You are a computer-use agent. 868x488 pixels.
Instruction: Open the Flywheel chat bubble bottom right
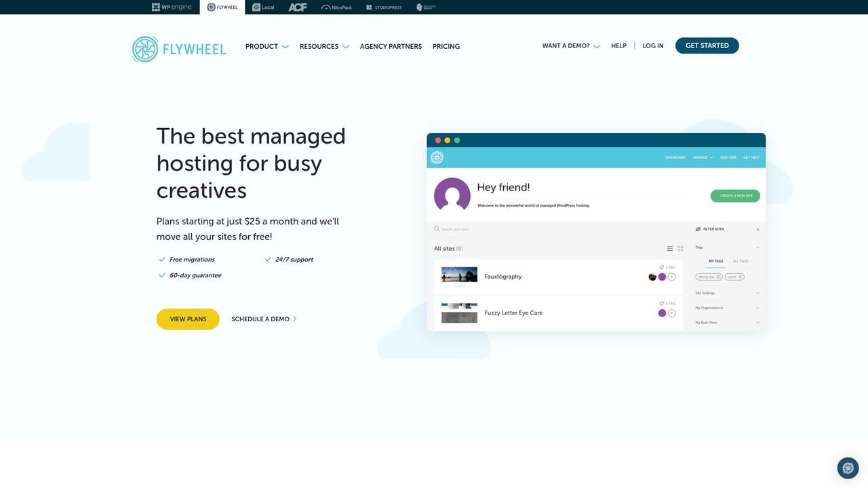[848, 468]
